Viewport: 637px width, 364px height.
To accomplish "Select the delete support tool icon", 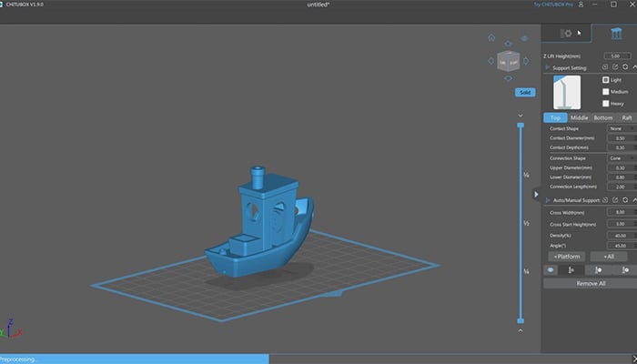I will pyautogui.click(x=625, y=269).
